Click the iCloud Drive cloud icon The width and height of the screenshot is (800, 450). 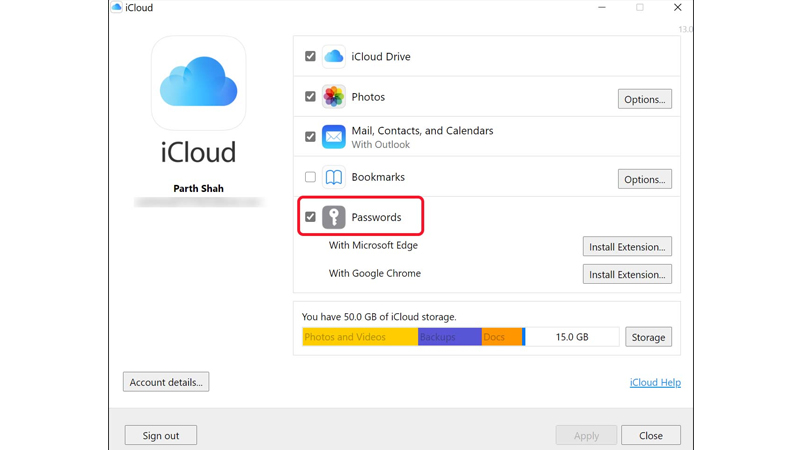pos(334,56)
